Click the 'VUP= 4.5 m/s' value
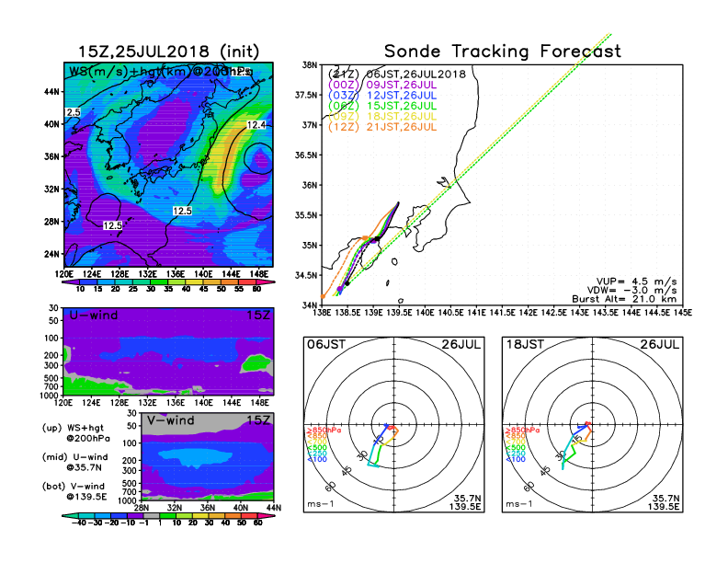The image size is (728, 563). click(x=636, y=281)
